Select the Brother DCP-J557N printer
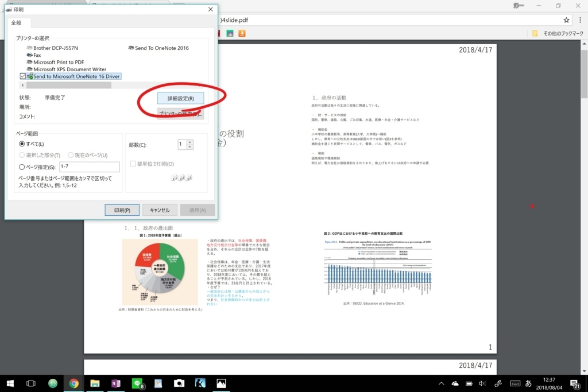 [x=56, y=48]
